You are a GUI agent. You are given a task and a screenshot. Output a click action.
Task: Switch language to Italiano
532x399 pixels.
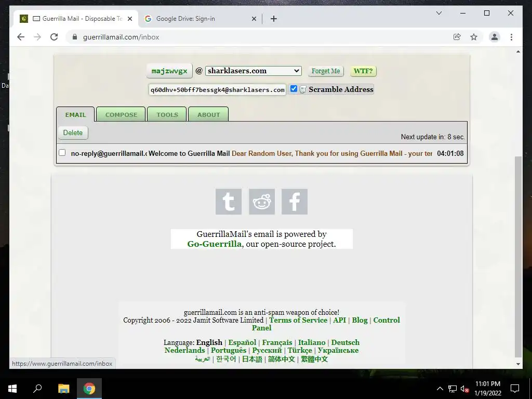click(312, 342)
